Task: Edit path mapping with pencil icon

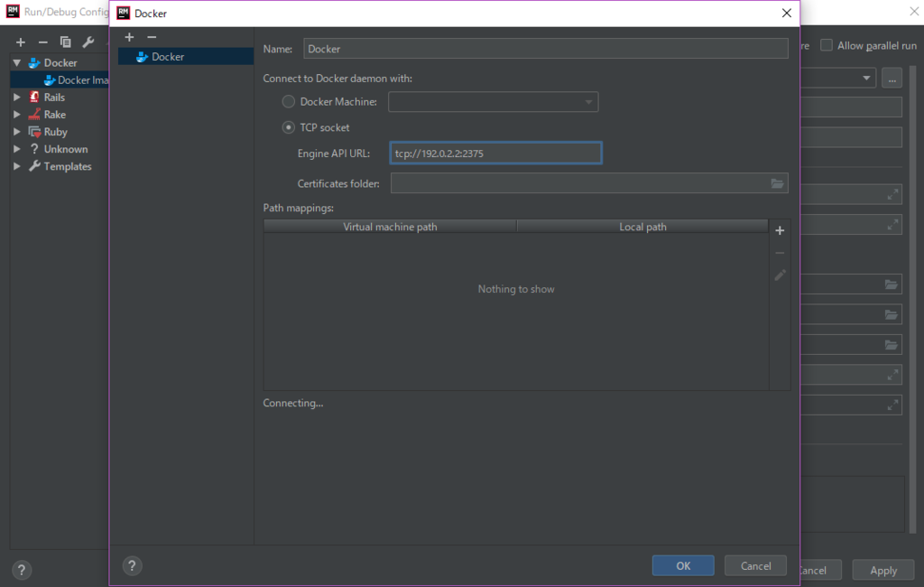Action: (780, 275)
